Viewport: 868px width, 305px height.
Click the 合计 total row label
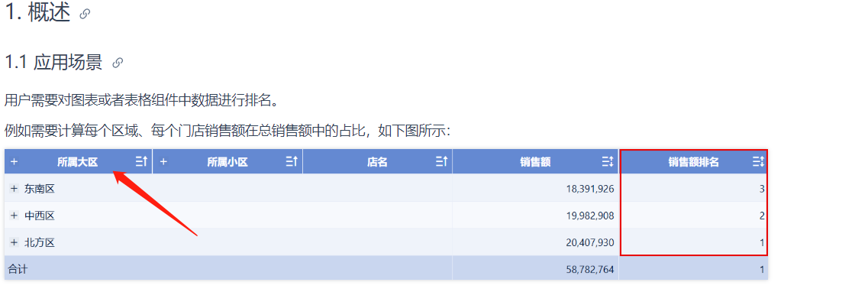(x=17, y=270)
